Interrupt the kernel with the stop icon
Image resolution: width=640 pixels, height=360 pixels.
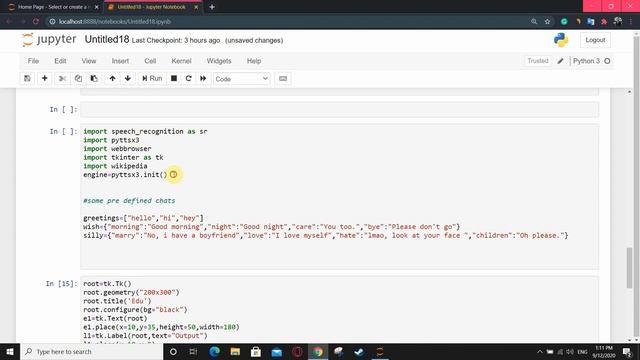point(174,78)
